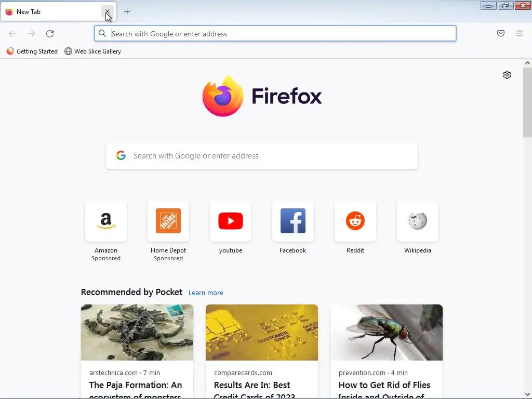
Task: Select the New Tab tab
Action: (x=58, y=12)
